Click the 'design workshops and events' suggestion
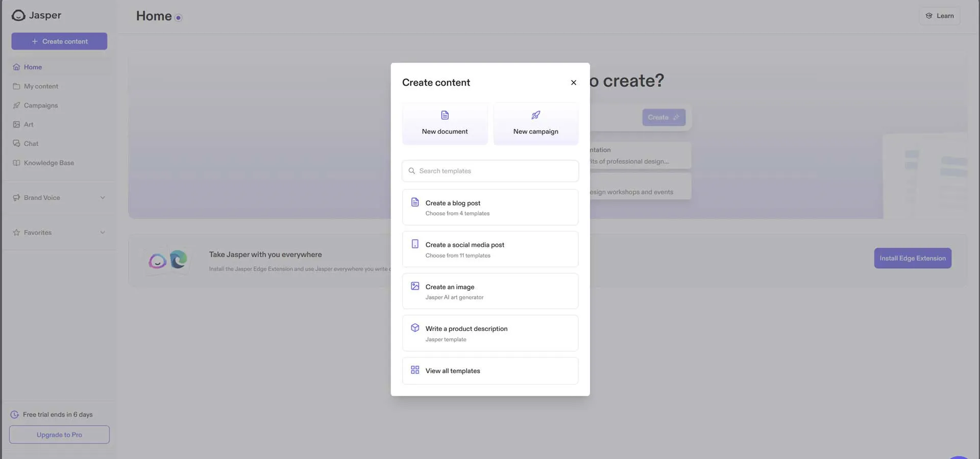This screenshot has width=980, height=459. pyautogui.click(x=641, y=186)
